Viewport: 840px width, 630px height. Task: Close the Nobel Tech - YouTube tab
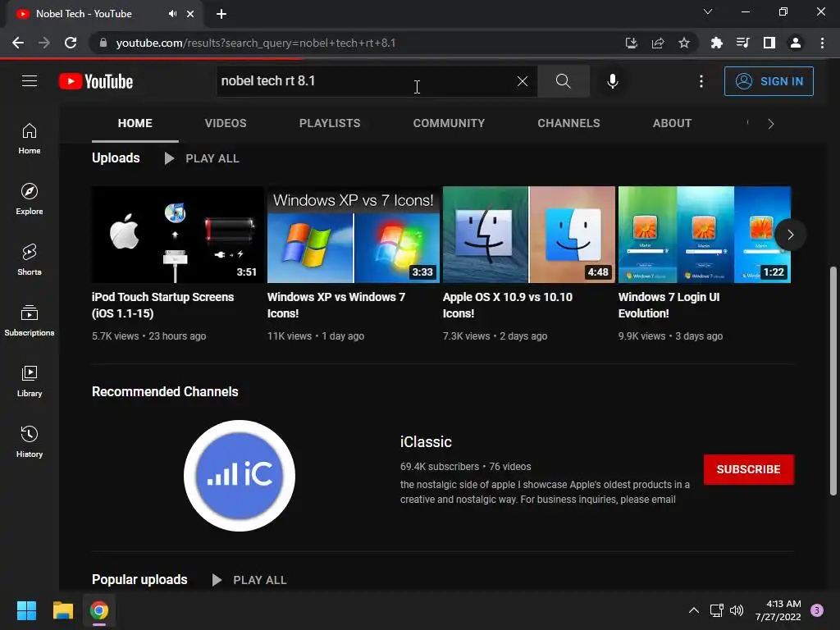point(190,14)
